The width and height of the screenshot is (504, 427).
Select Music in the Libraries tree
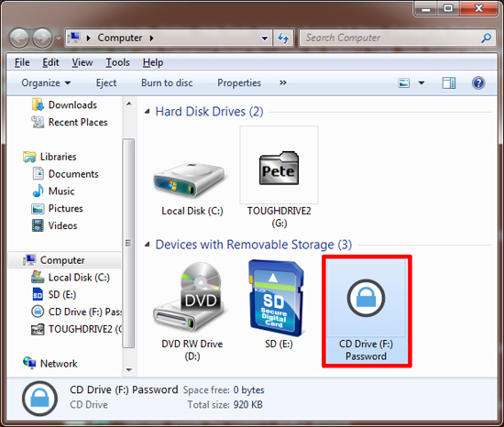point(61,192)
